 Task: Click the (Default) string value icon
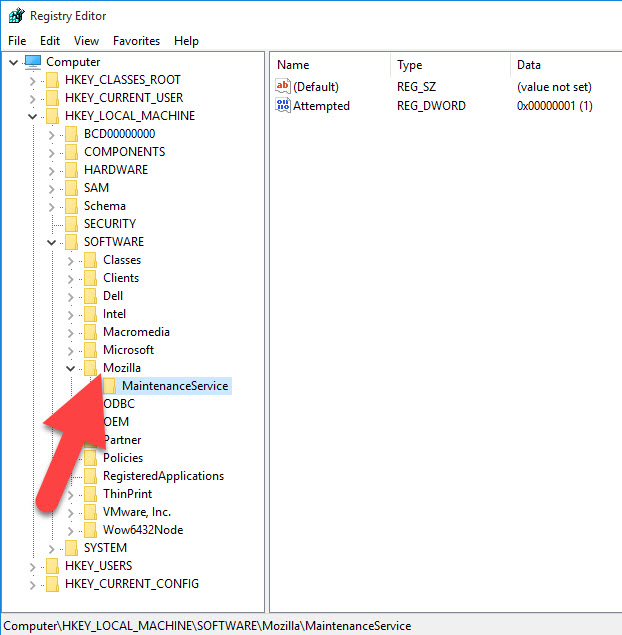pyautogui.click(x=283, y=86)
